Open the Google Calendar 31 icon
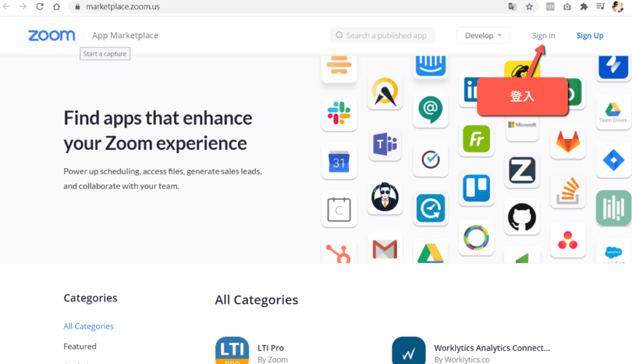Viewport: 632px width, 364px height. 339,162
